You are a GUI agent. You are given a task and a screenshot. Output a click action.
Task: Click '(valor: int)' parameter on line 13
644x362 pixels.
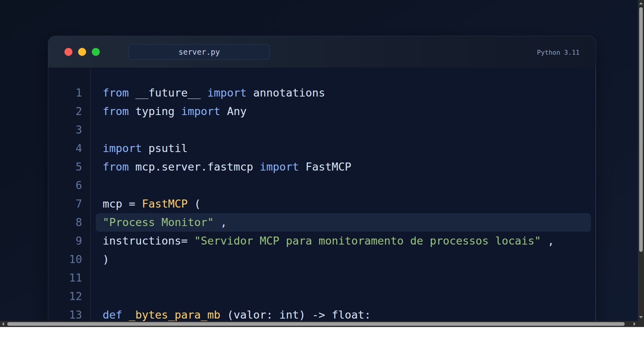pos(266,315)
